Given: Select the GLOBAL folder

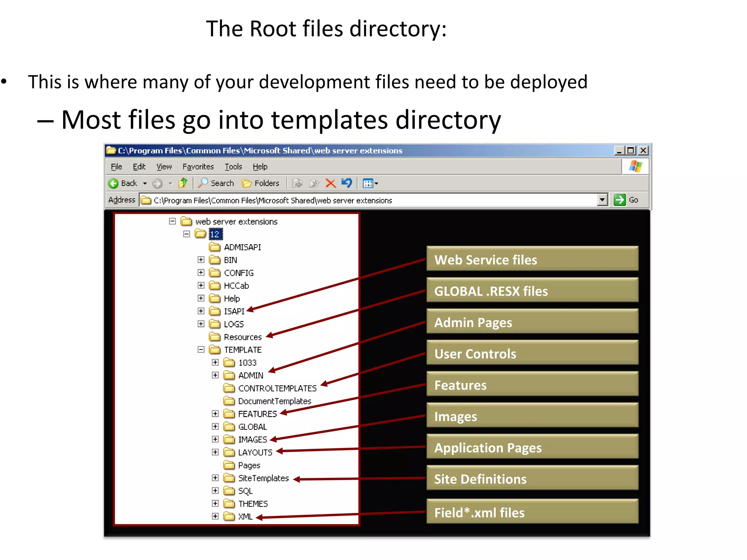Looking at the screenshot, I should 252,427.
